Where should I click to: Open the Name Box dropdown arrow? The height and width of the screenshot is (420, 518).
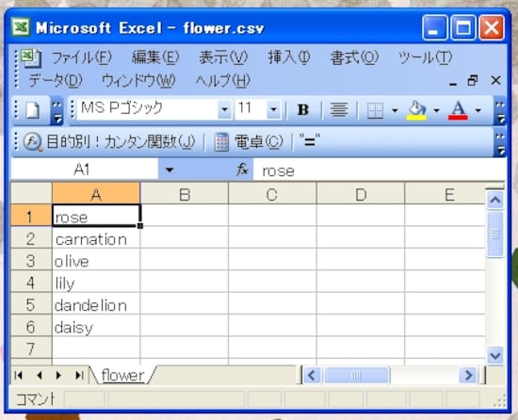pos(170,170)
